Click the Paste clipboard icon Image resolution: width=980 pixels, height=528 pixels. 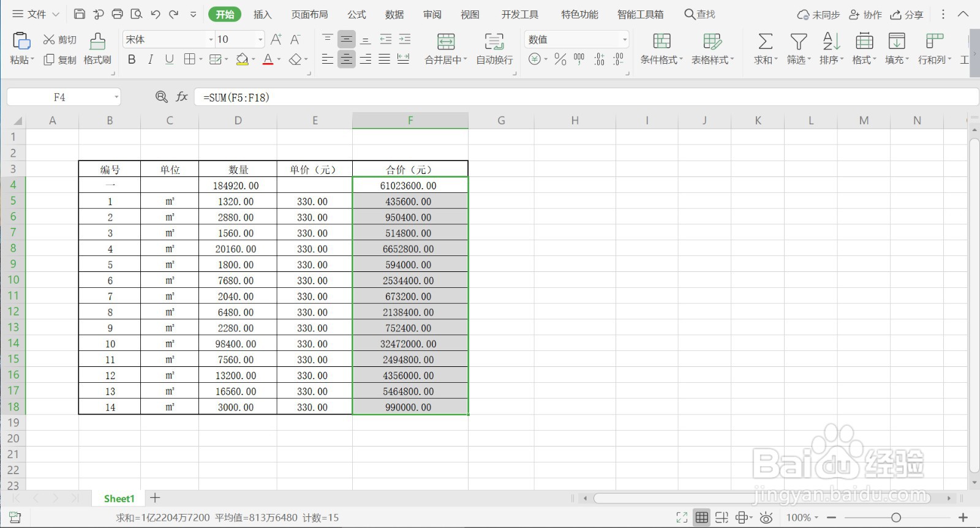point(21,41)
